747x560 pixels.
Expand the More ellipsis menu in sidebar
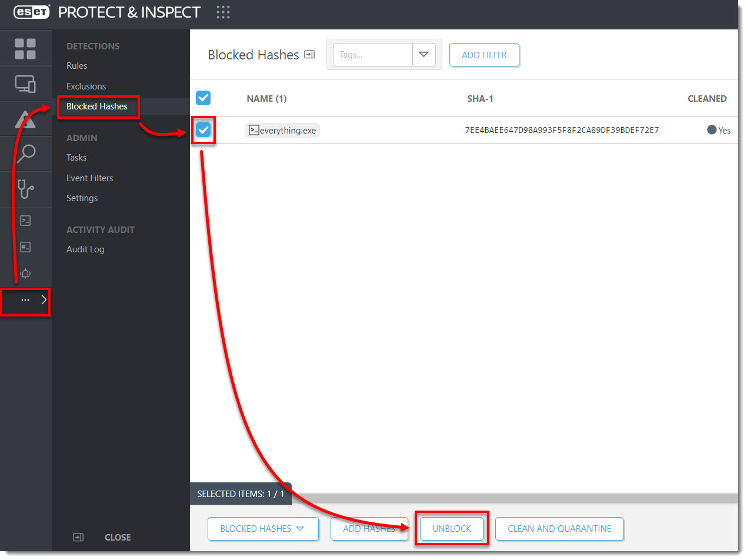pos(25,300)
